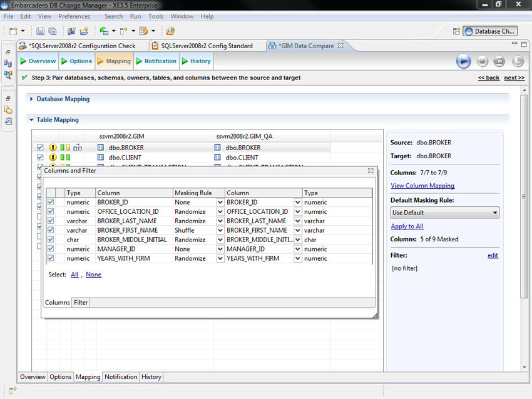This screenshot has height=399, width=532.
Task: Click the New item toolbar icon
Action: coord(13,31)
